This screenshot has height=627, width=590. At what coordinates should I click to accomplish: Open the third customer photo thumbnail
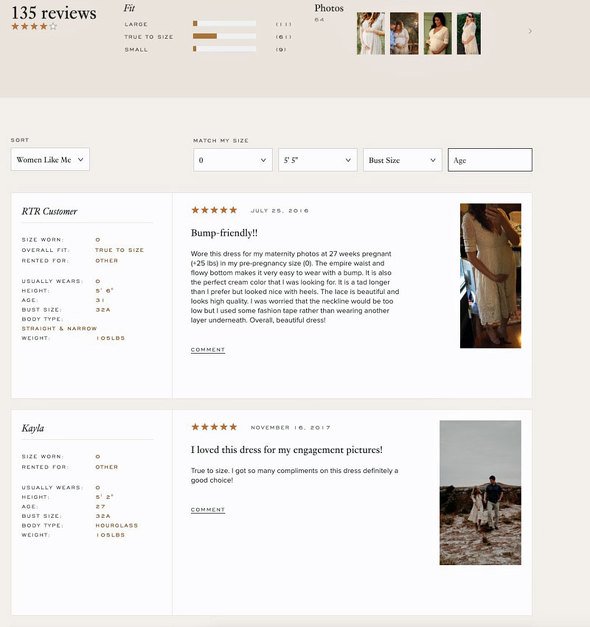coord(438,33)
